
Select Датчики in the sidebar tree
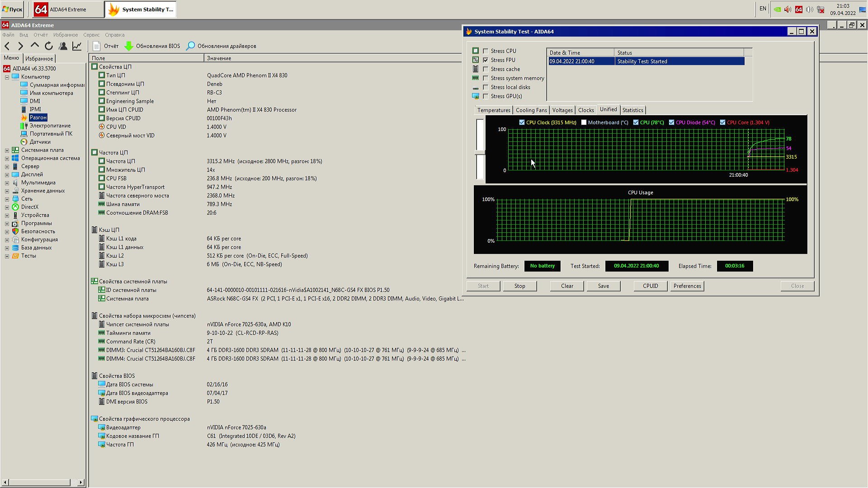click(40, 142)
